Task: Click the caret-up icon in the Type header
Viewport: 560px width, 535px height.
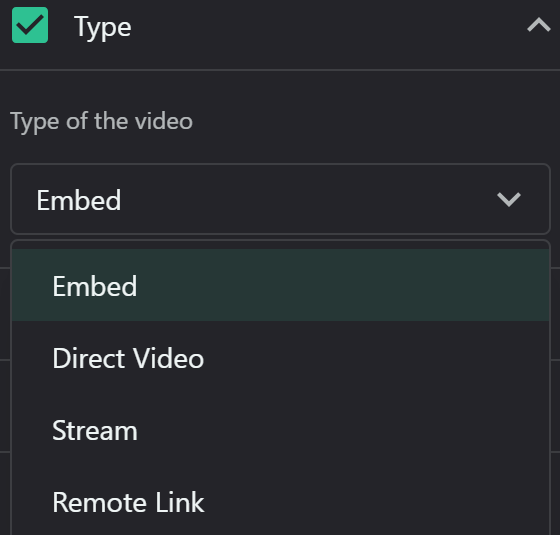Action: click(x=539, y=25)
